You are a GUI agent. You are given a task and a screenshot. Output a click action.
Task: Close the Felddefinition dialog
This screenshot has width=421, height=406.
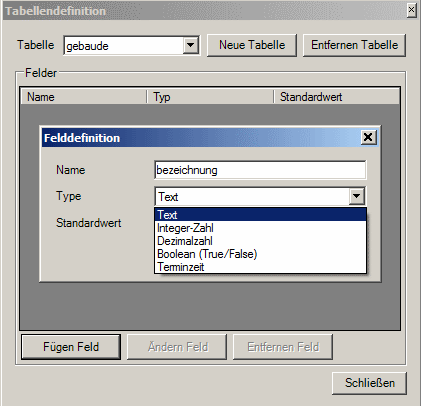pyautogui.click(x=368, y=137)
